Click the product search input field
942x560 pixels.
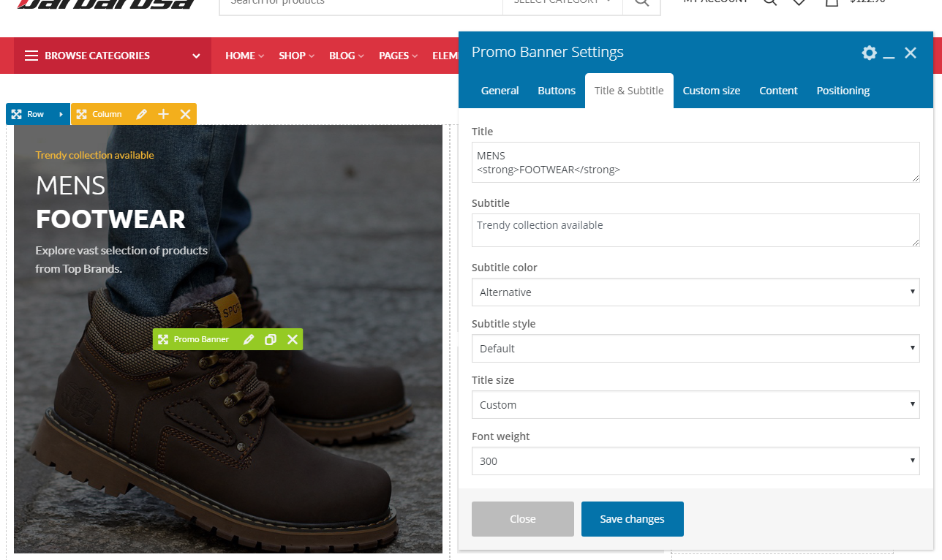361,3
